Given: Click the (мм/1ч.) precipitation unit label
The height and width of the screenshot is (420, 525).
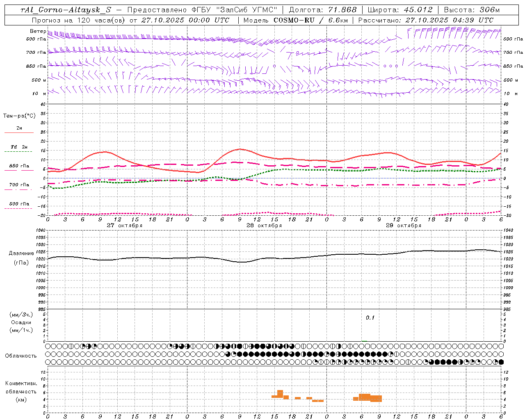Looking at the screenshot, I should (21, 330).
